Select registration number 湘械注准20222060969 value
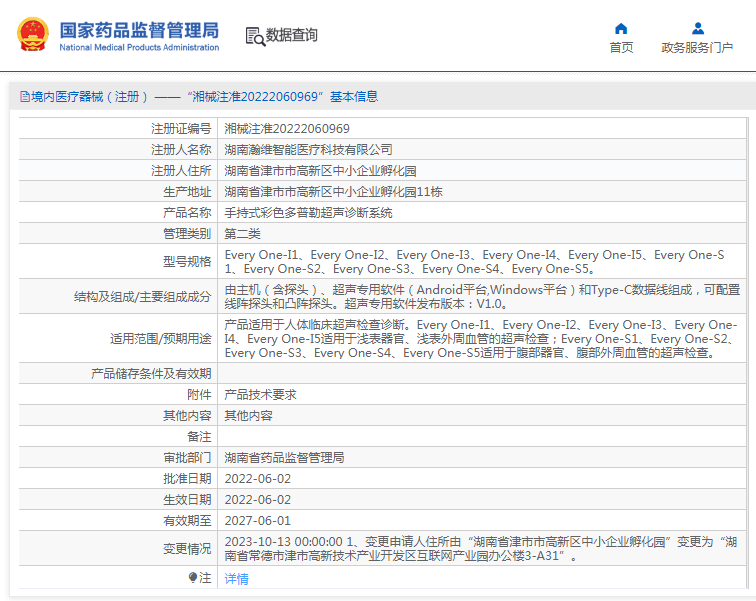This screenshot has width=756, height=601. point(287,129)
